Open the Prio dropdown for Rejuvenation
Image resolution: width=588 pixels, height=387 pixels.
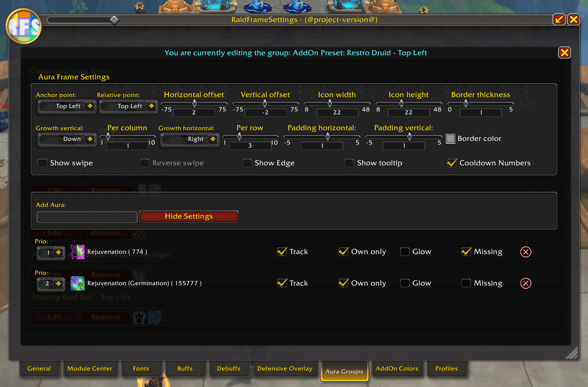59,253
